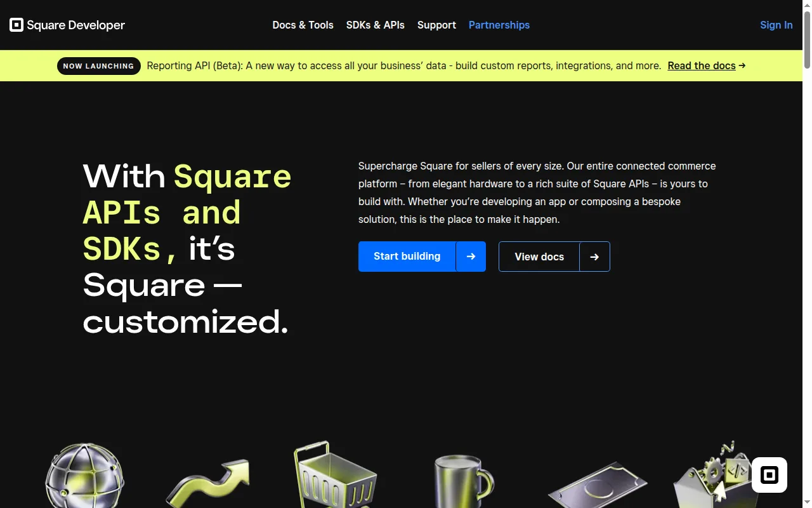Click the Square Developer logo
Image resolution: width=812 pixels, height=508 pixels.
click(x=67, y=25)
